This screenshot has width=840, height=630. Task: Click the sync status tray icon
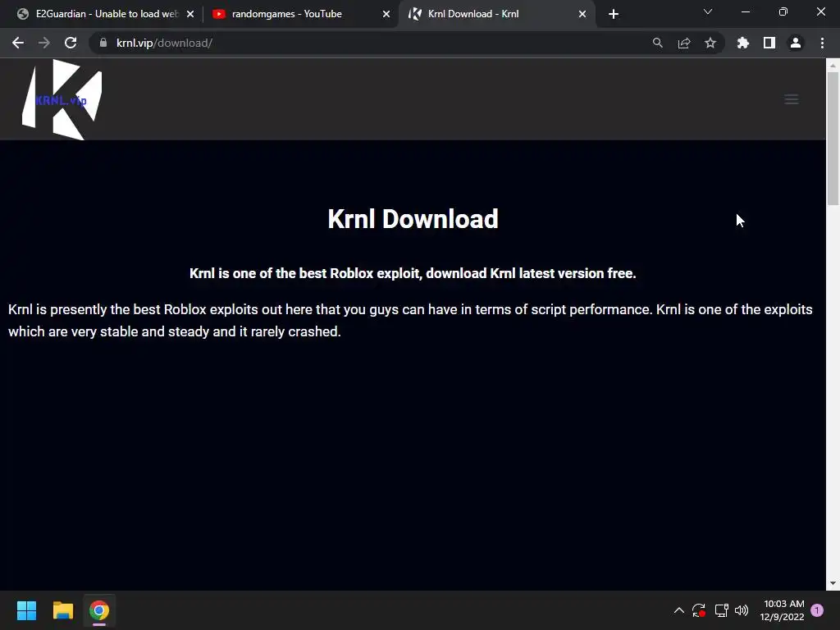pos(699,610)
